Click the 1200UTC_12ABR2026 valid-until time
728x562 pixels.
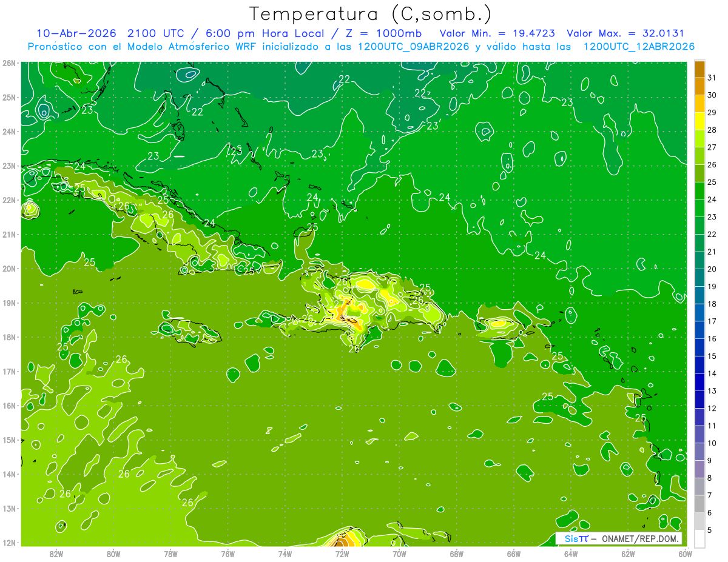click(639, 46)
